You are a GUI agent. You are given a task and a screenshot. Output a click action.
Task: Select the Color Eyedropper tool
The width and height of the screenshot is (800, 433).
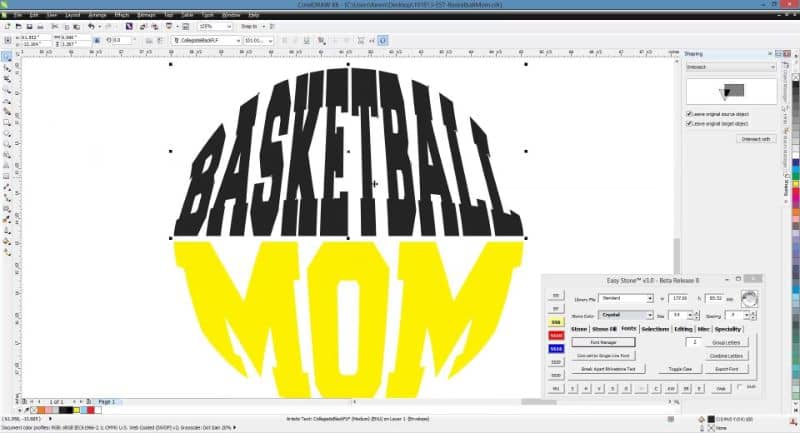[7, 219]
